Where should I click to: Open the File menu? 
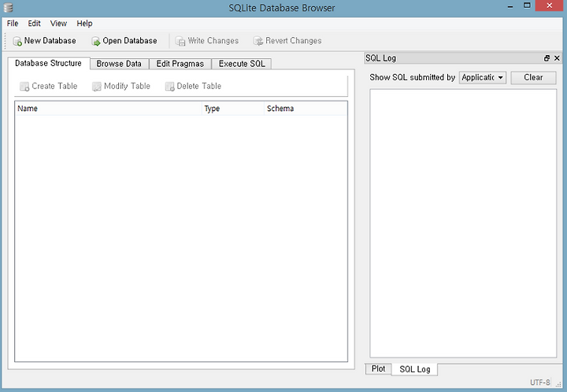coord(13,24)
